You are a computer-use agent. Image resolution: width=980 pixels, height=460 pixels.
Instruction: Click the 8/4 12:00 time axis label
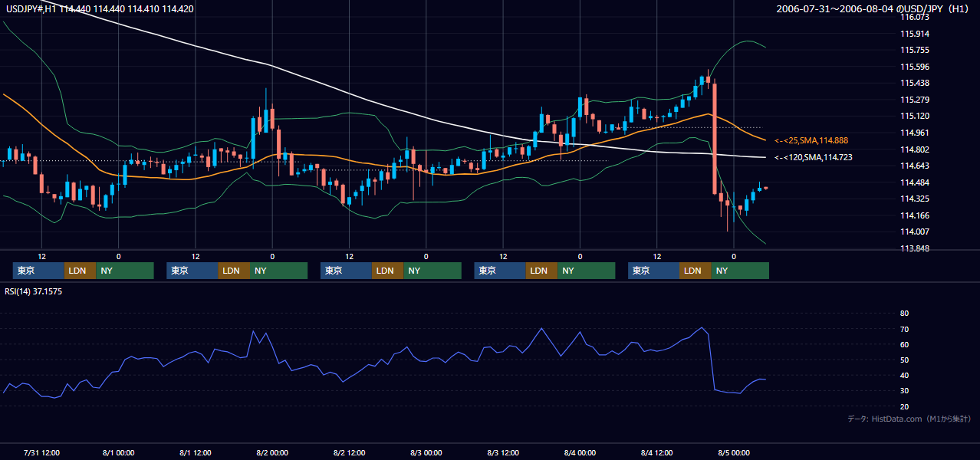coord(657,452)
